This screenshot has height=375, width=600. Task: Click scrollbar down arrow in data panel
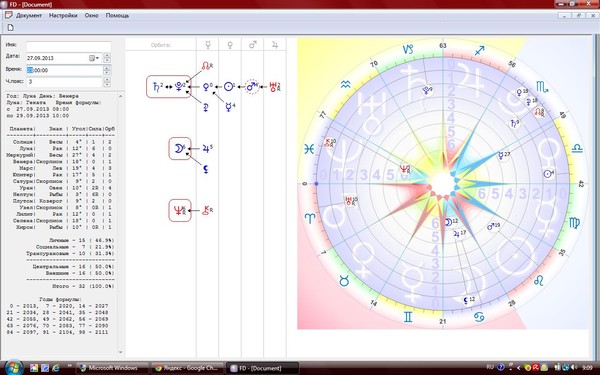pos(121,352)
